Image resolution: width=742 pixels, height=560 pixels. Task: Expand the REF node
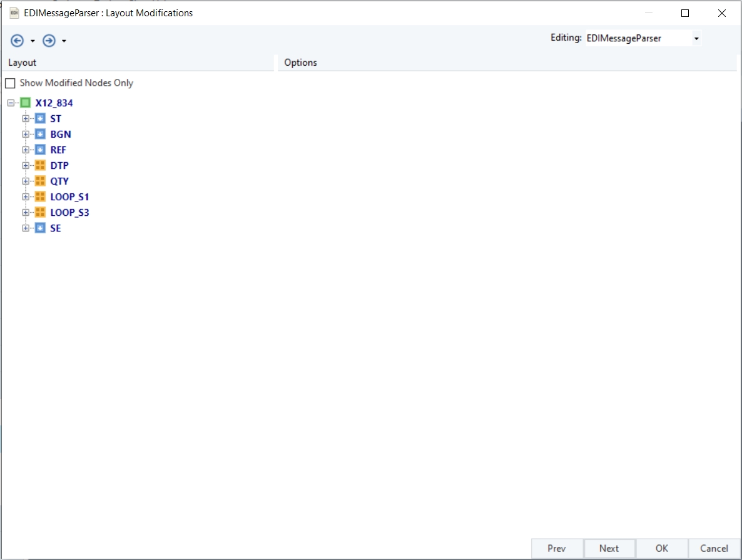tap(26, 150)
